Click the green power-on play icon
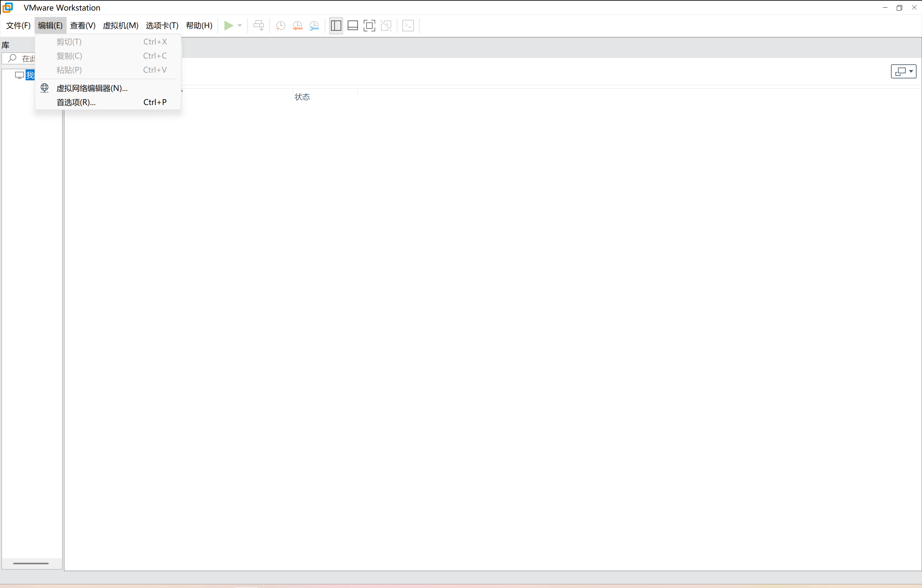The image size is (922, 588). coord(229,26)
